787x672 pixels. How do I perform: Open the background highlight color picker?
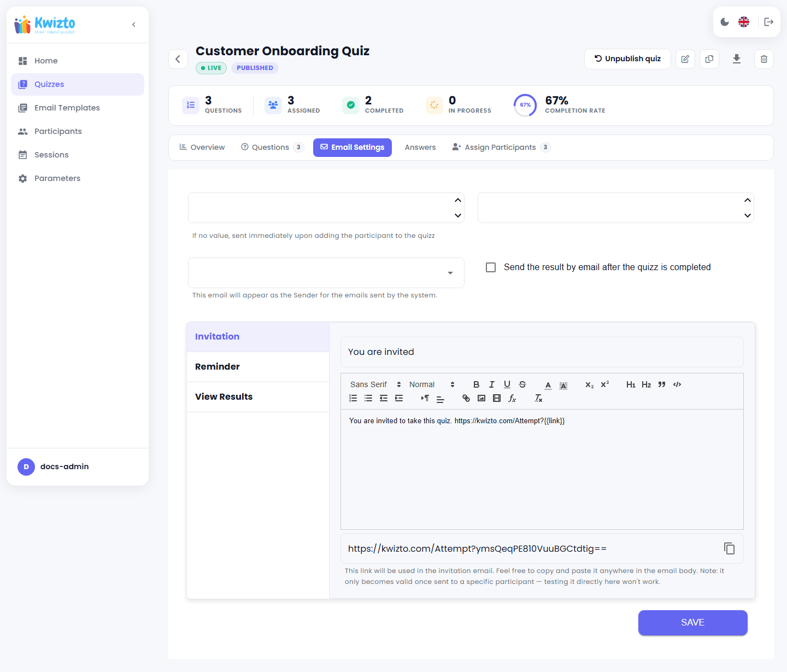563,384
